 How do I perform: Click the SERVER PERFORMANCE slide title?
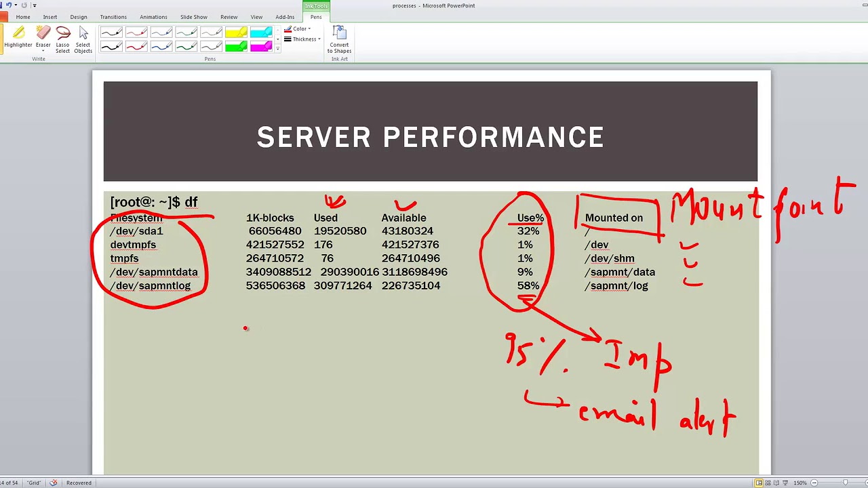tap(430, 138)
